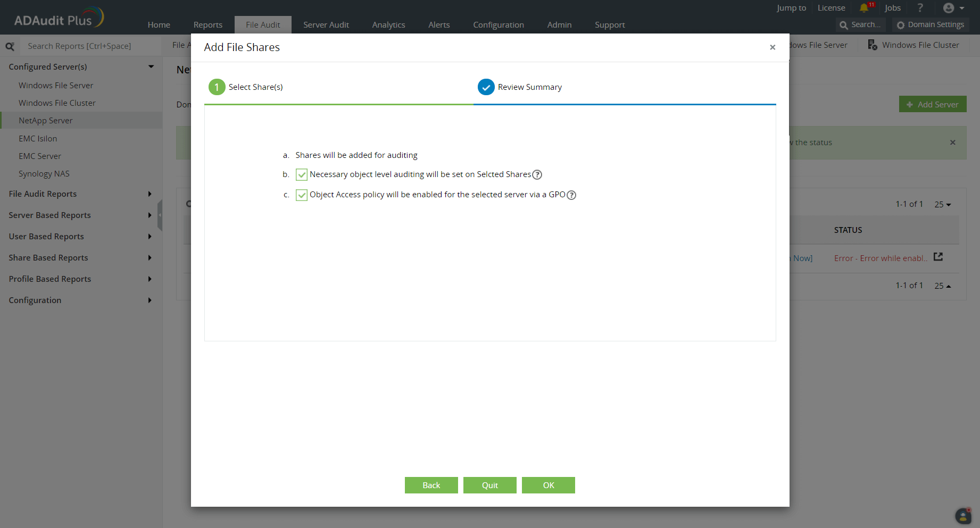
Task: Expand the Configuration sidebar section
Action: (x=150, y=300)
